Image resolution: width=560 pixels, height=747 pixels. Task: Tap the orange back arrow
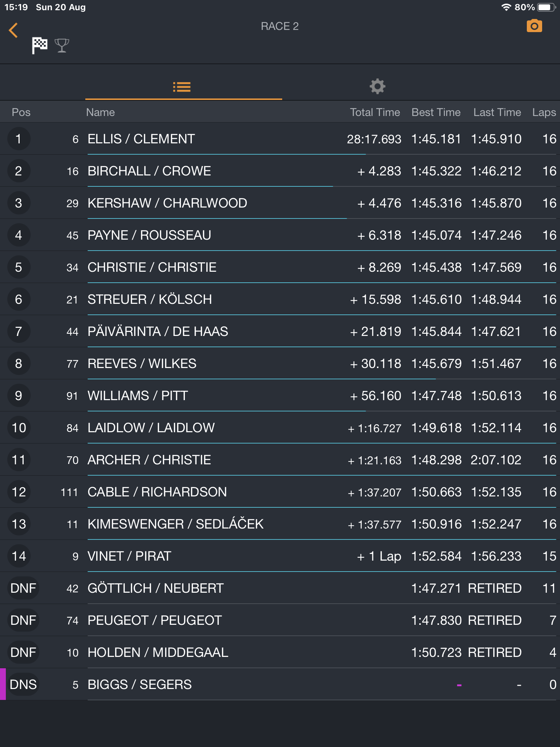(13, 30)
